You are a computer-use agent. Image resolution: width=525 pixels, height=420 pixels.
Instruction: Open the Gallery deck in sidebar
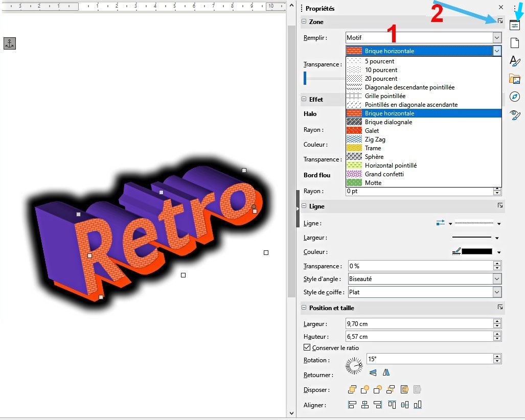pos(515,79)
